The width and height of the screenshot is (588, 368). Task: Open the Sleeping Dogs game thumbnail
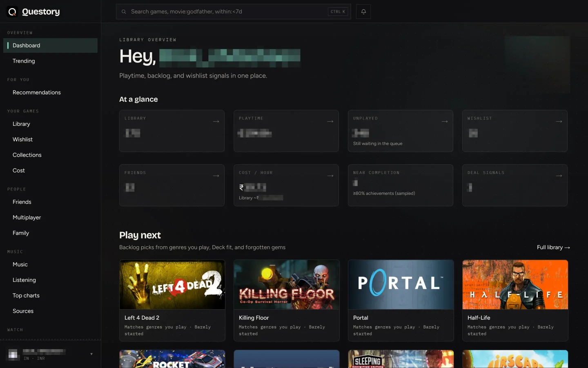point(401,359)
